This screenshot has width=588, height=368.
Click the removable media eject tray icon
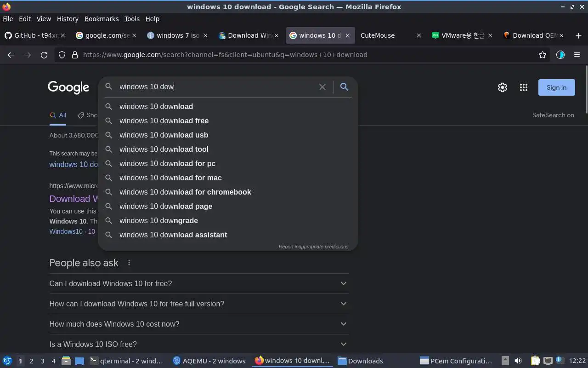point(505,361)
